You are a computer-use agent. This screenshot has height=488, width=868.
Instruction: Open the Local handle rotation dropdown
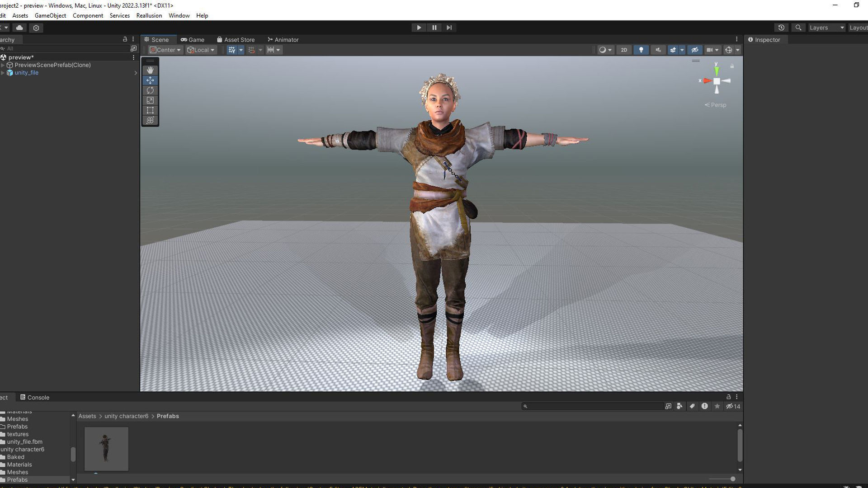click(x=201, y=50)
